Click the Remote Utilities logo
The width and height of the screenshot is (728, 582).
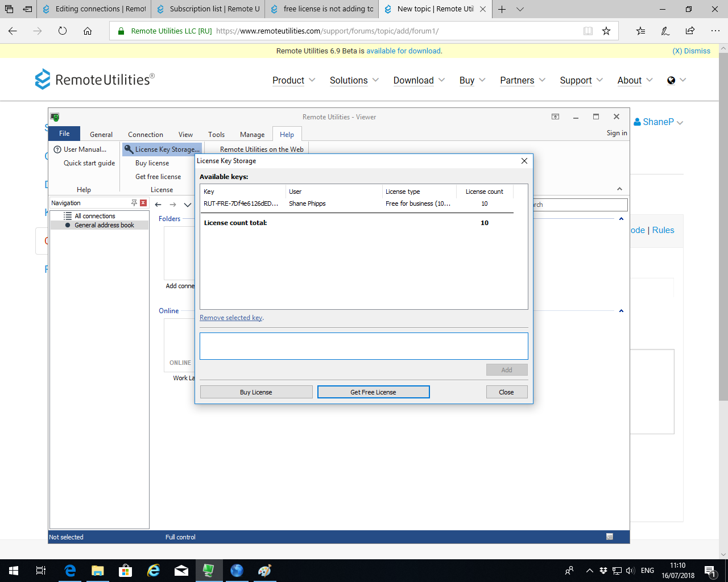pos(94,80)
